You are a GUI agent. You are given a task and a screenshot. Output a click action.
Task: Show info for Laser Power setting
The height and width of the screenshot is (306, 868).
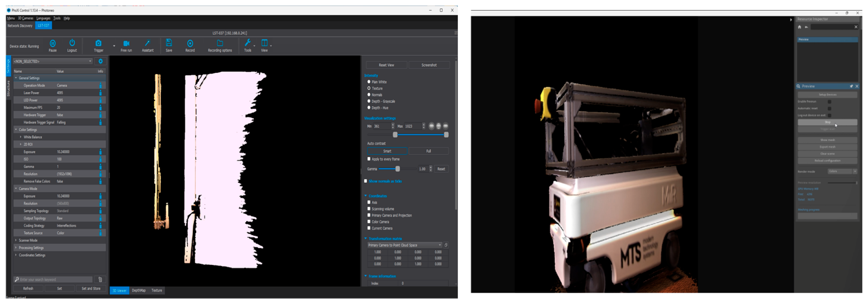pyautogui.click(x=101, y=93)
